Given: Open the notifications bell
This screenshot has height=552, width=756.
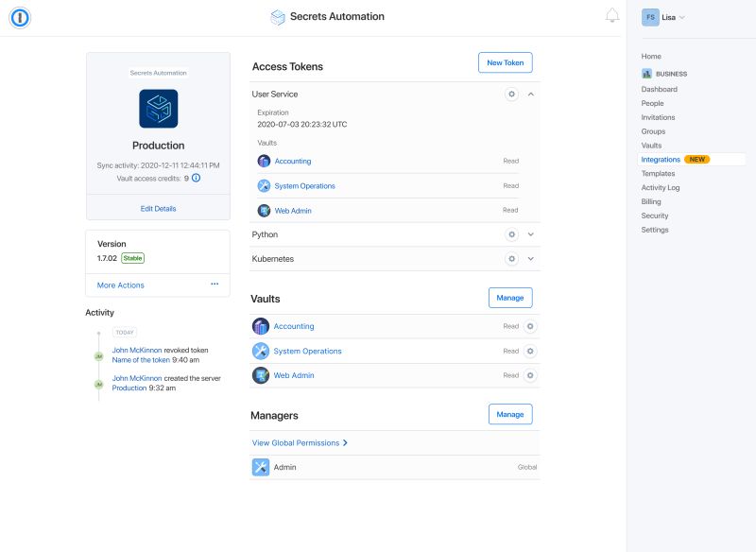Looking at the screenshot, I should coord(612,15).
